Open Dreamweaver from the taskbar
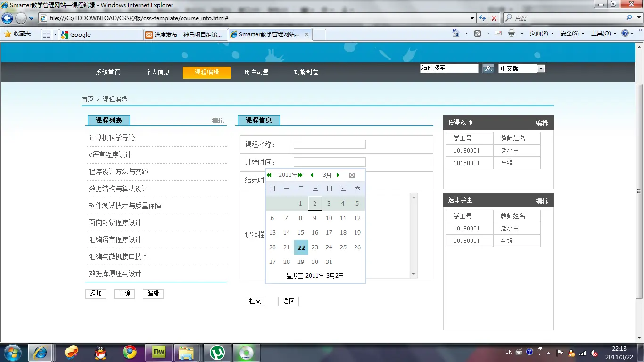The image size is (644, 362). click(x=159, y=352)
